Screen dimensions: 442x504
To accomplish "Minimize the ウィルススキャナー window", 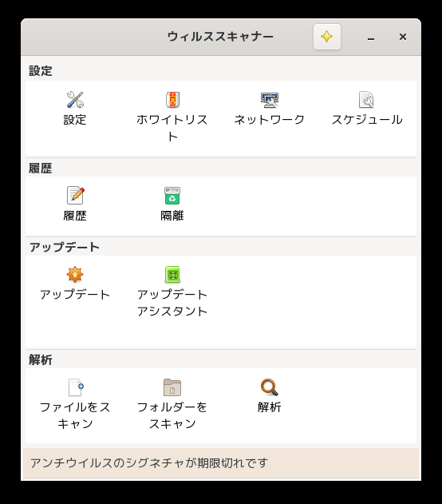I will click(371, 38).
